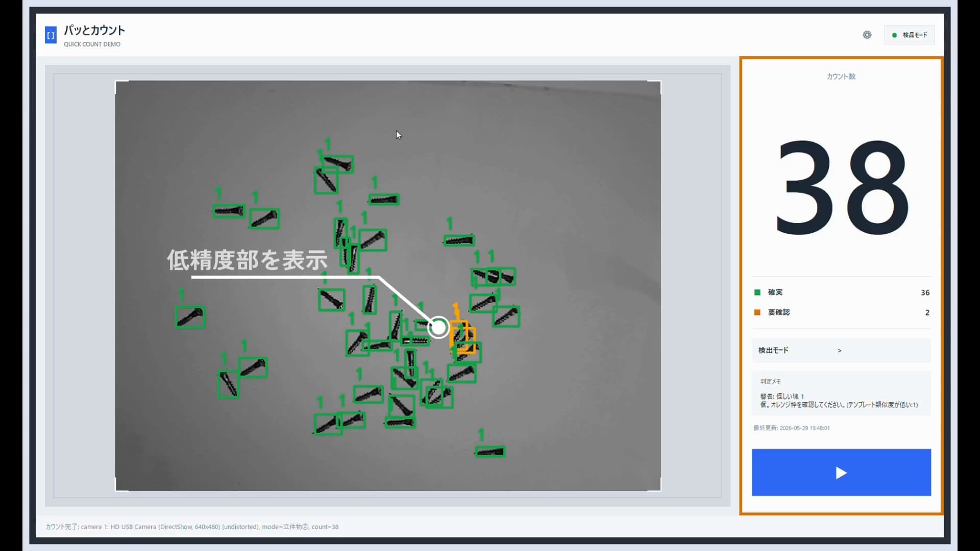Toggle the 検品モード button

(909, 35)
